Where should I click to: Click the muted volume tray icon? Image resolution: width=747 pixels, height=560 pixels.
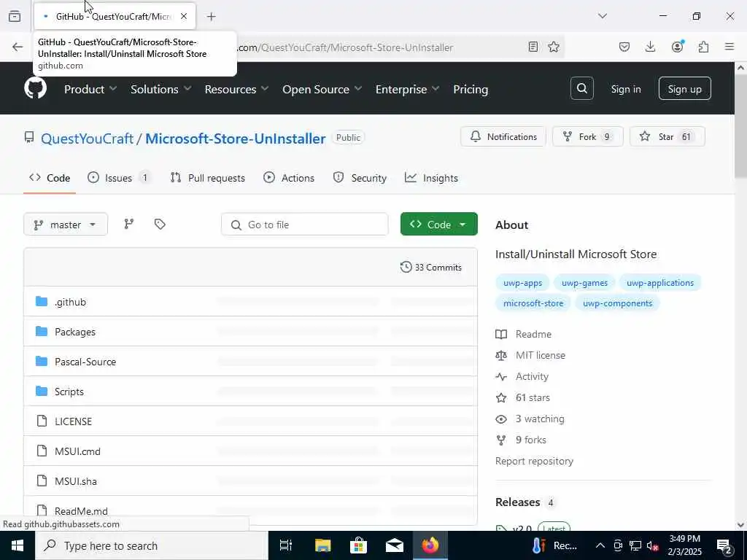pos(652,545)
